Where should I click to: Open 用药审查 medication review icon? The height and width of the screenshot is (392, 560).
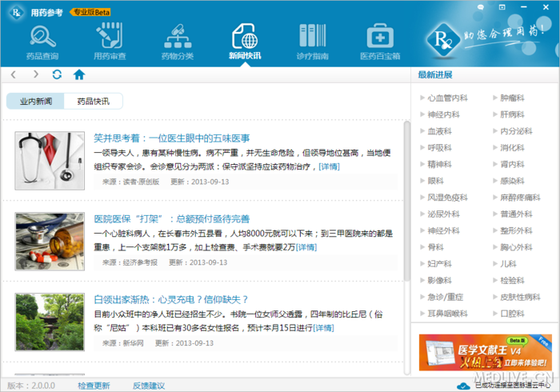pyautogui.click(x=110, y=42)
